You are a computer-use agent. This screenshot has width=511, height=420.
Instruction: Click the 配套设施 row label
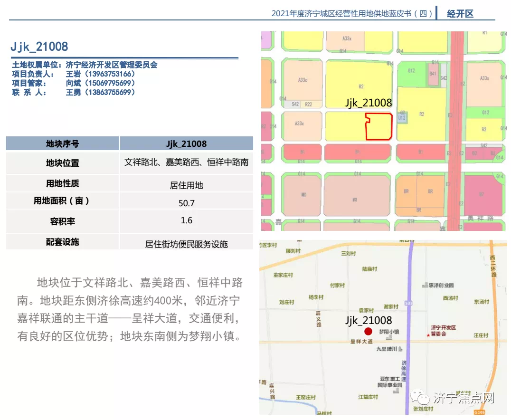[x=63, y=242]
